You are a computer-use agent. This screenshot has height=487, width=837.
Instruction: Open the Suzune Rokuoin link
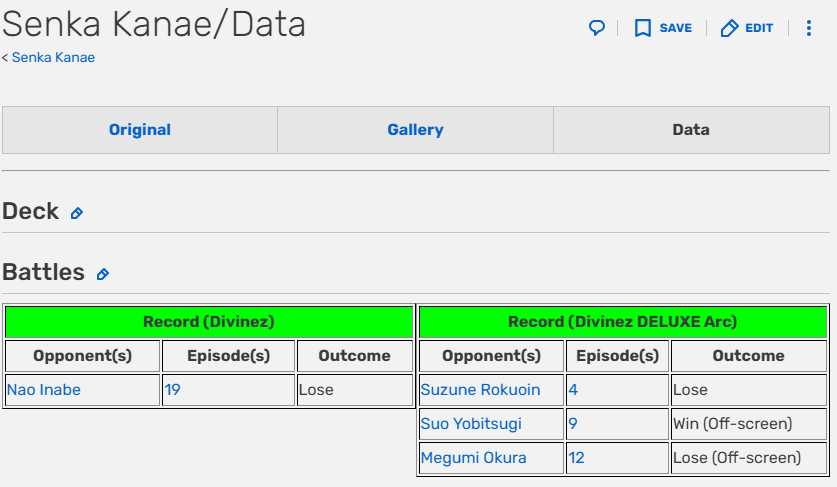480,390
